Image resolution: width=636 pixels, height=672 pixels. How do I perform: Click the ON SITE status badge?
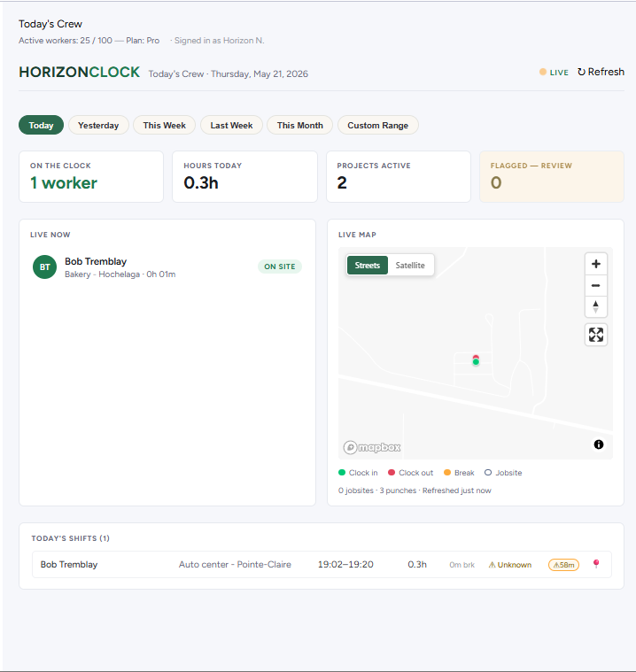(x=280, y=266)
